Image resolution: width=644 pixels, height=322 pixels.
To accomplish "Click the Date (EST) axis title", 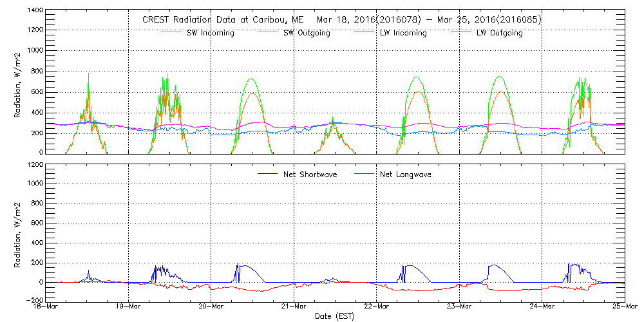I will click(335, 316).
